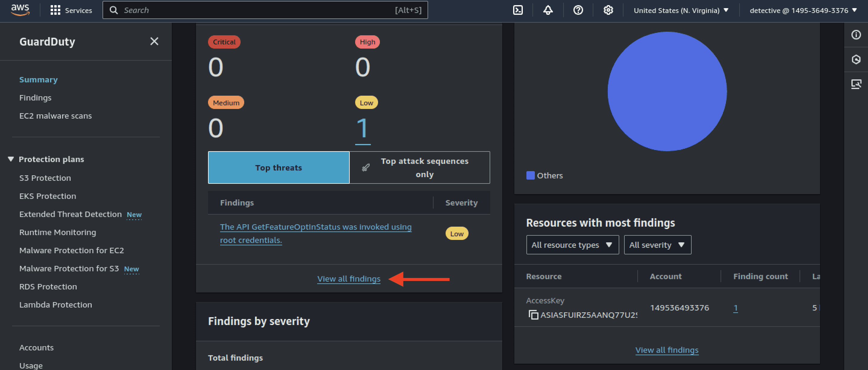Open EC2 malware scans page
The height and width of the screenshot is (370, 868).
(x=55, y=116)
